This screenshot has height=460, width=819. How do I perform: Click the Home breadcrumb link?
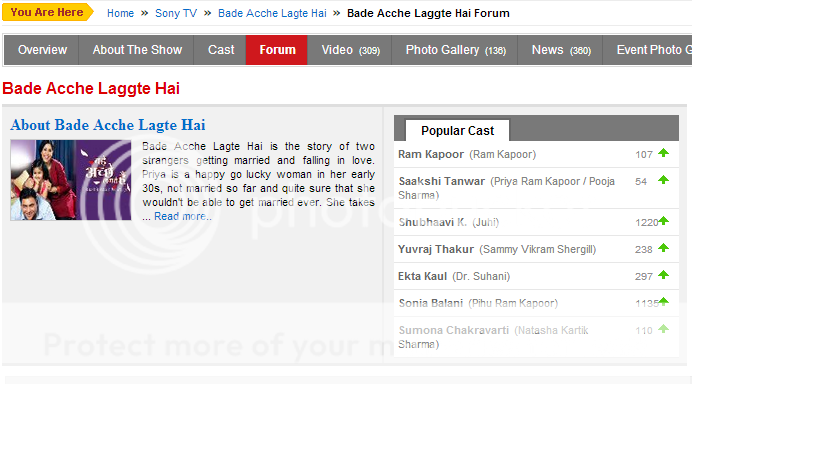[x=120, y=13]
